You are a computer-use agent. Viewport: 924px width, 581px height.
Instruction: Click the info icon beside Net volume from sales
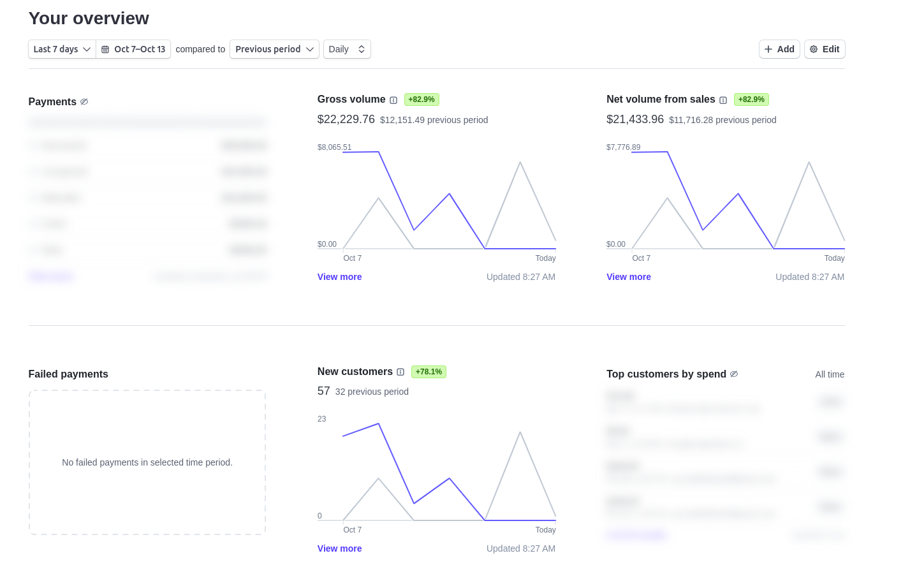pos(723,99)
